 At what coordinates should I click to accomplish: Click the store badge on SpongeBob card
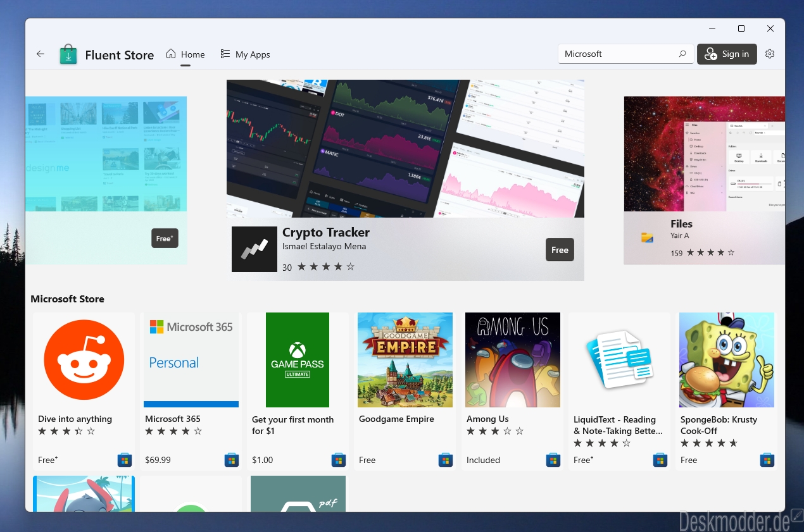(767, 460)
